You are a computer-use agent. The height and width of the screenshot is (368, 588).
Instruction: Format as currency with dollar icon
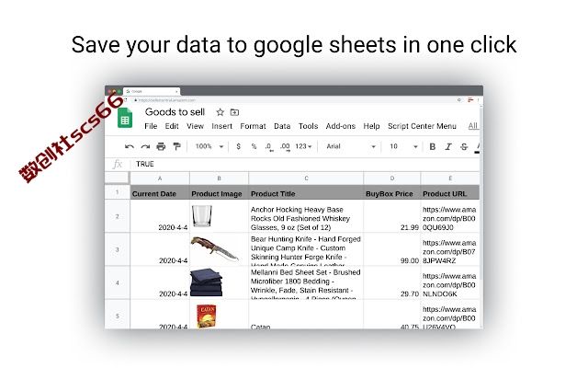(x=239, y=146)
